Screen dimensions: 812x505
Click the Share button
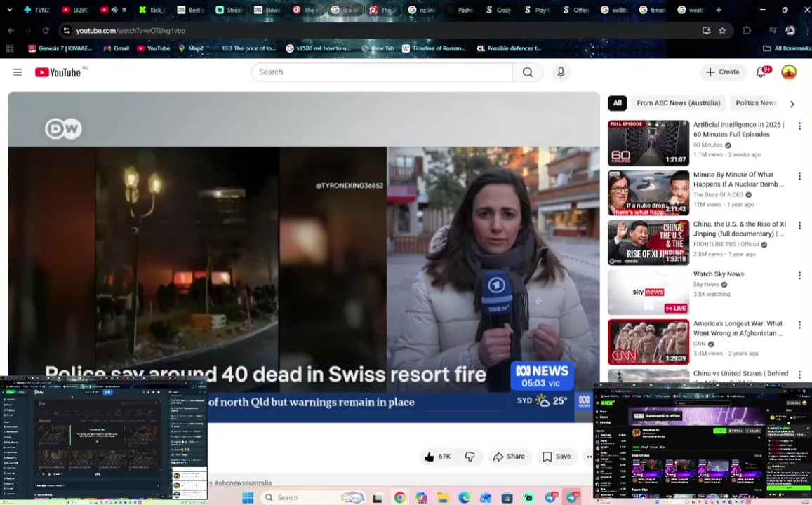click(x=509, y=457)
